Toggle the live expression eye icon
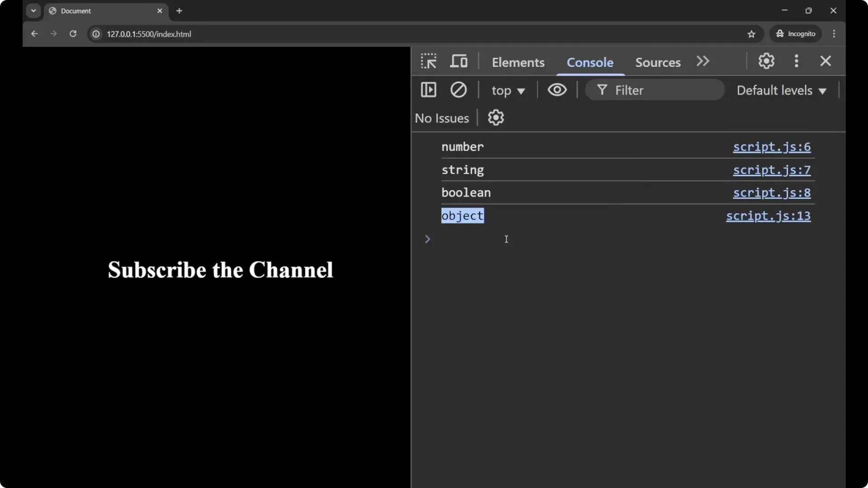This screenshot has width=868, height=488. click(x=557, y=90)
